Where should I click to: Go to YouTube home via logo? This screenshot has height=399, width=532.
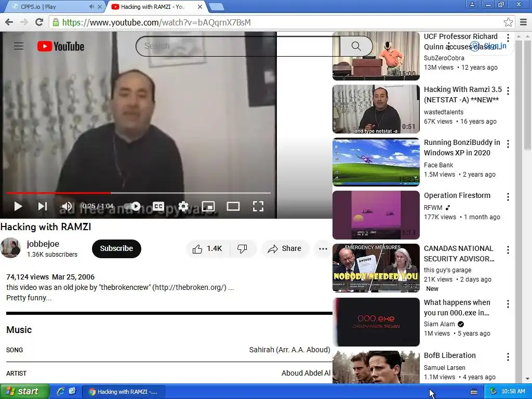pos(61,46)
